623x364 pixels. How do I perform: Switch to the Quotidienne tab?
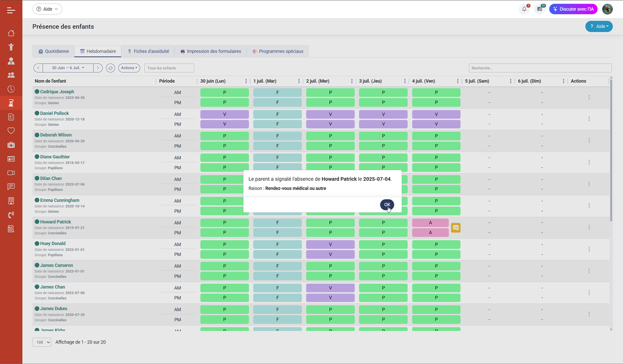(53, 51)
